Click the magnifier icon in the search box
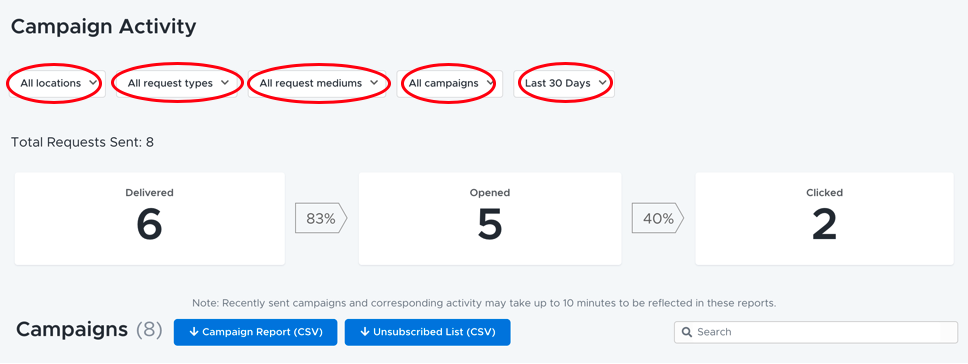Viewport: 968px width, 364px height. [x=686, y=332]
